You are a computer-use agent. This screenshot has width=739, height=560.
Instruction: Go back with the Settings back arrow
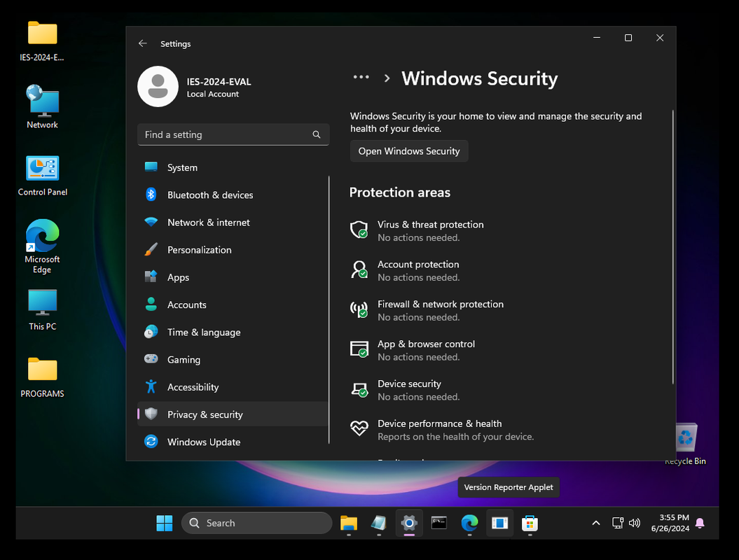click(143, 43)
